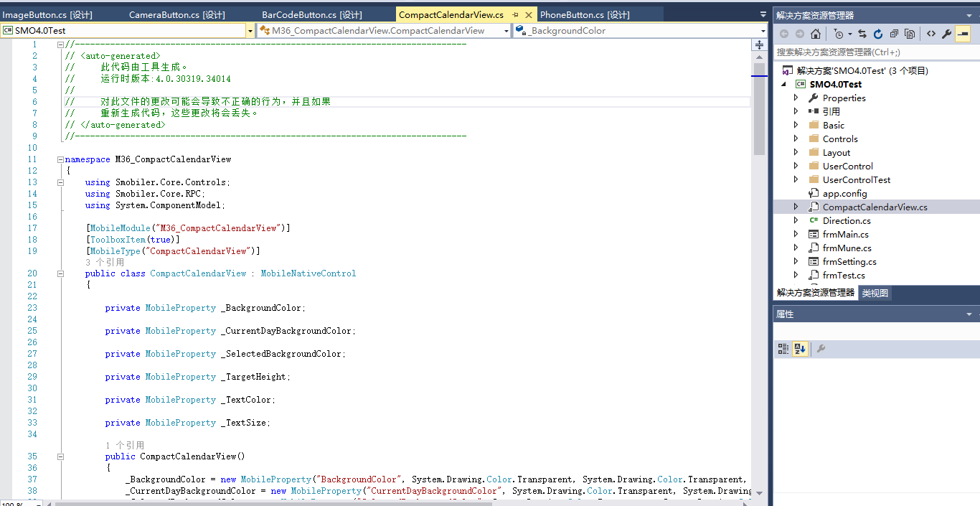
Task: Expand the 引用 (References) node
Action: point(796,112)
